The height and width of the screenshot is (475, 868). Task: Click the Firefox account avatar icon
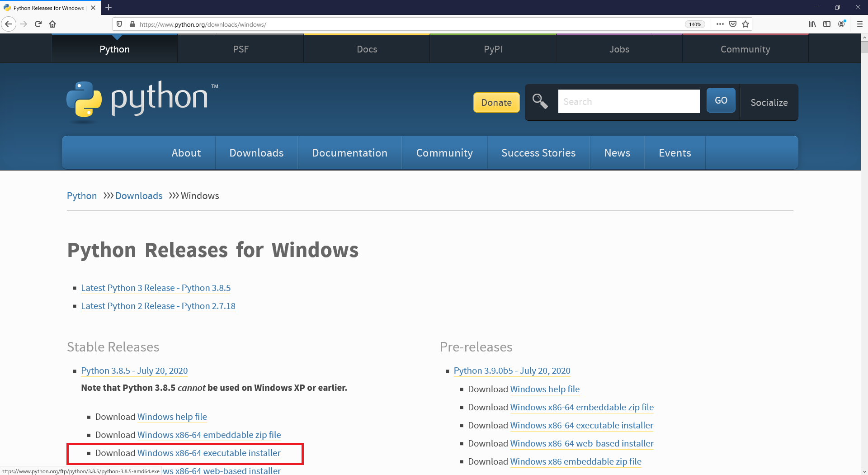(x=841, y=24)
